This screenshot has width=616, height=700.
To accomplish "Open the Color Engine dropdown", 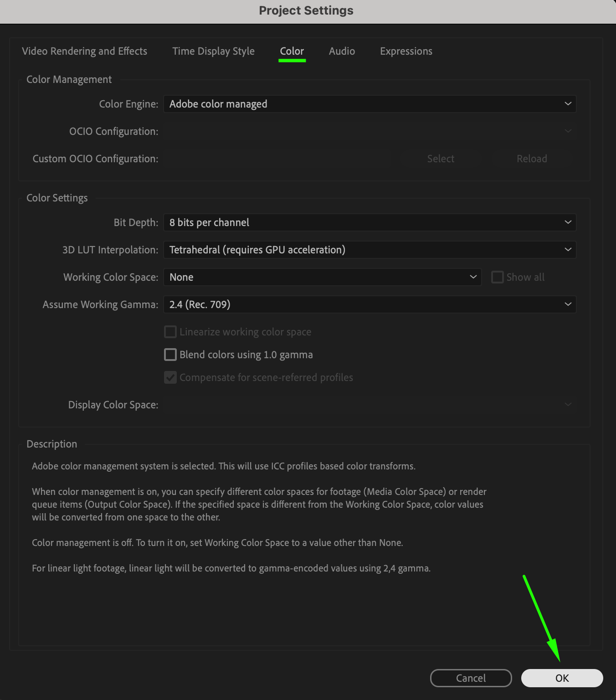I will click(370, 104).
